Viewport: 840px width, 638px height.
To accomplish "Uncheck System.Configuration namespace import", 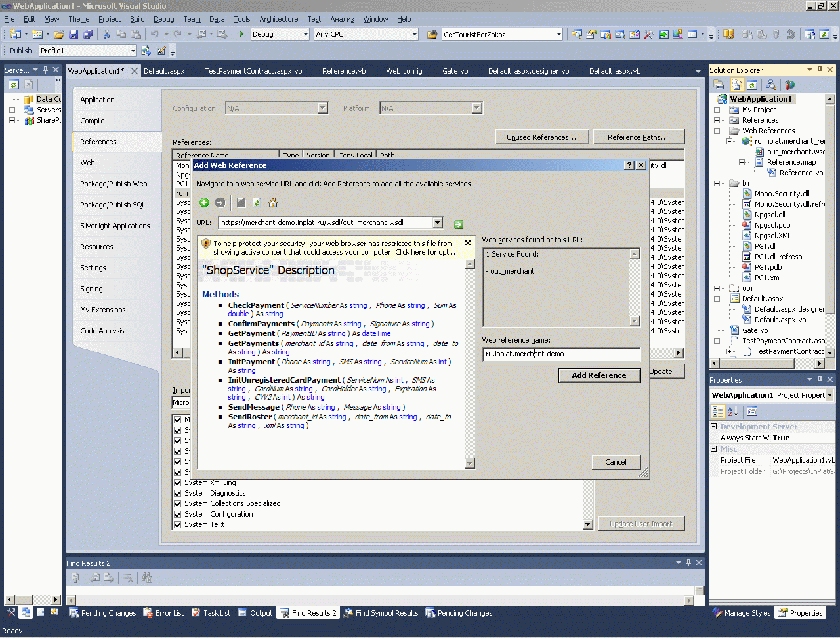I will pos(178,514).
